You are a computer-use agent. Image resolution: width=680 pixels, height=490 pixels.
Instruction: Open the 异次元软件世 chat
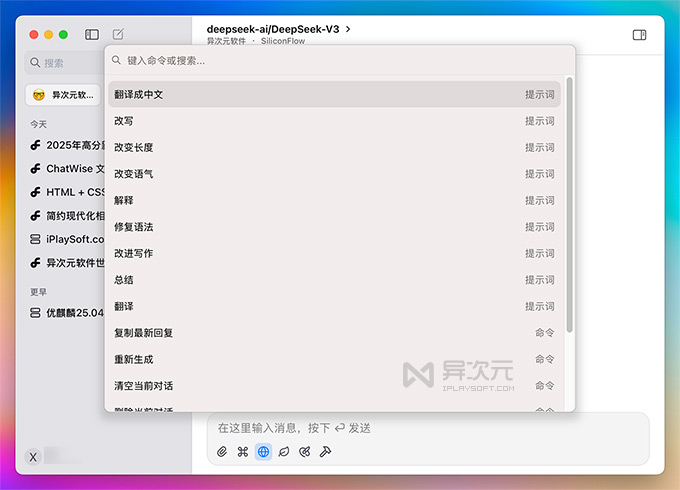coord(67,263)
